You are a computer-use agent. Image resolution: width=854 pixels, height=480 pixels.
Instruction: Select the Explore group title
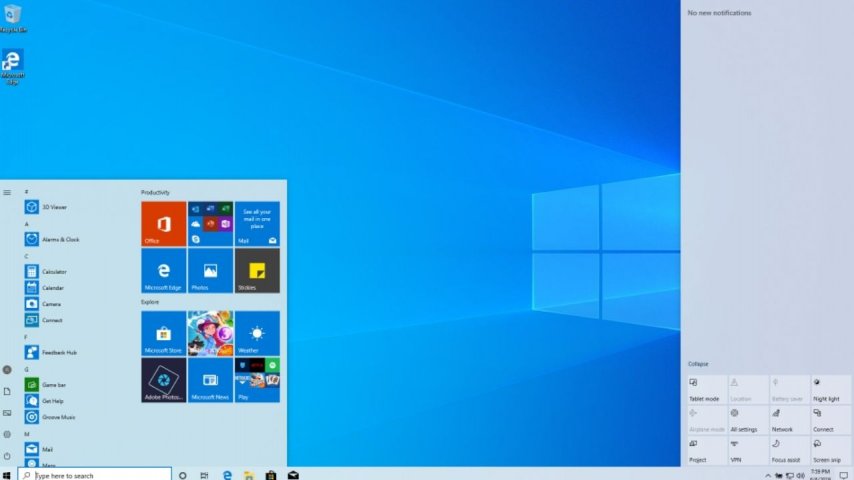pyautogui.click(x=150, y=302)
